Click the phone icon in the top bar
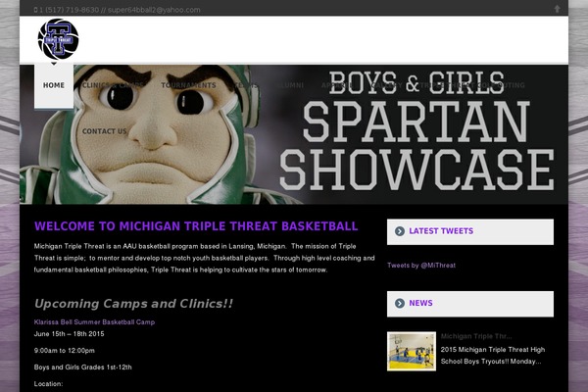This screenshot has width=588, height=392. click(36, 10)
